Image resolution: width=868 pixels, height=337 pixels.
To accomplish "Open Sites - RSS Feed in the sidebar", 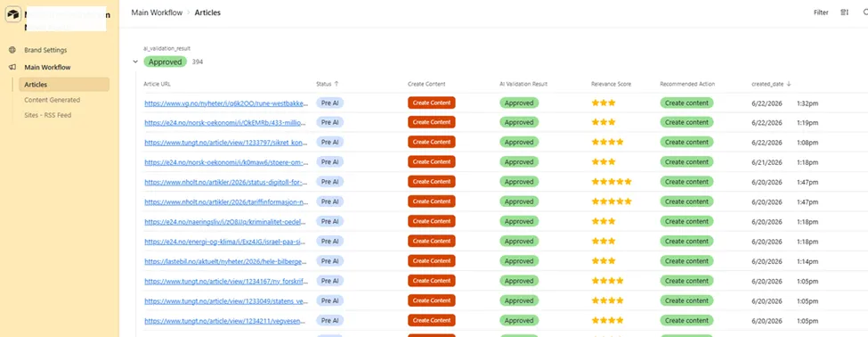I will coord(47,115).
